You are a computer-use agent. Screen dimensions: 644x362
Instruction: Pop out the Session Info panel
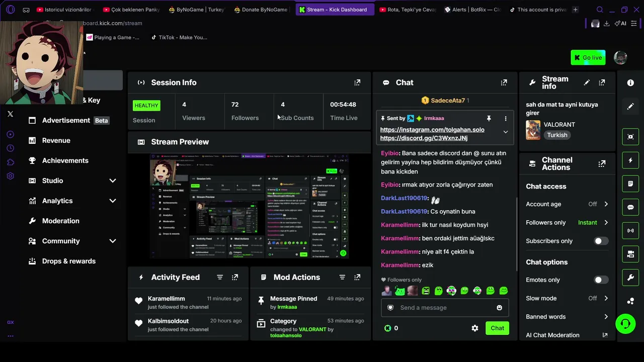click(x=357, y=82)
